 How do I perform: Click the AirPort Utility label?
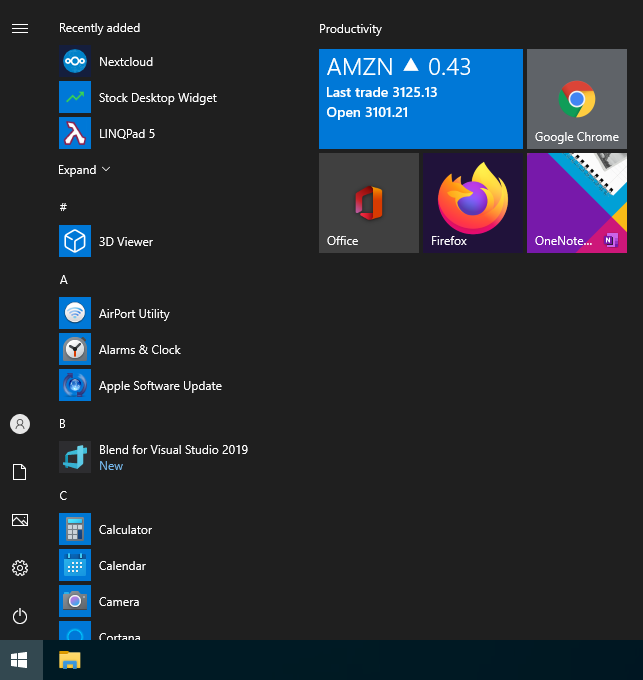click(134, 314)
